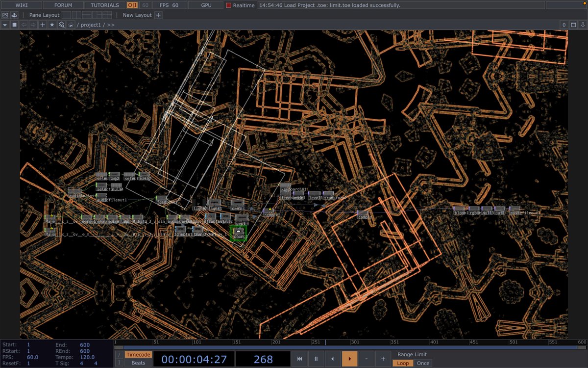This screenshot has height=368, width=588.
Task: Select the three-pane layout
Action: tap(97, 15)
